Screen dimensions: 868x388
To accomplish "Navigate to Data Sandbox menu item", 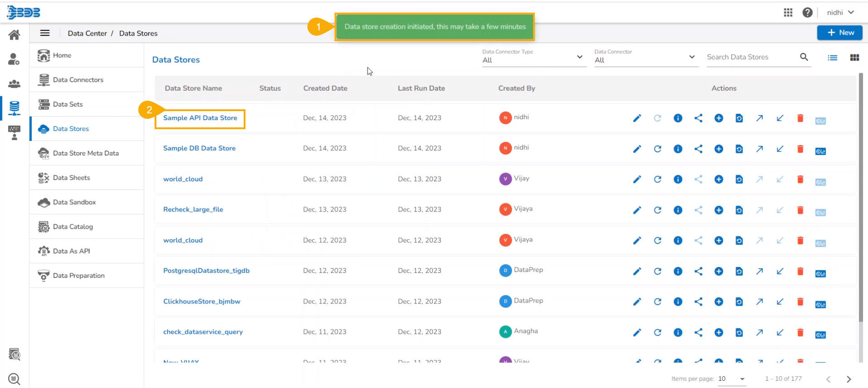I will point(74,202).
